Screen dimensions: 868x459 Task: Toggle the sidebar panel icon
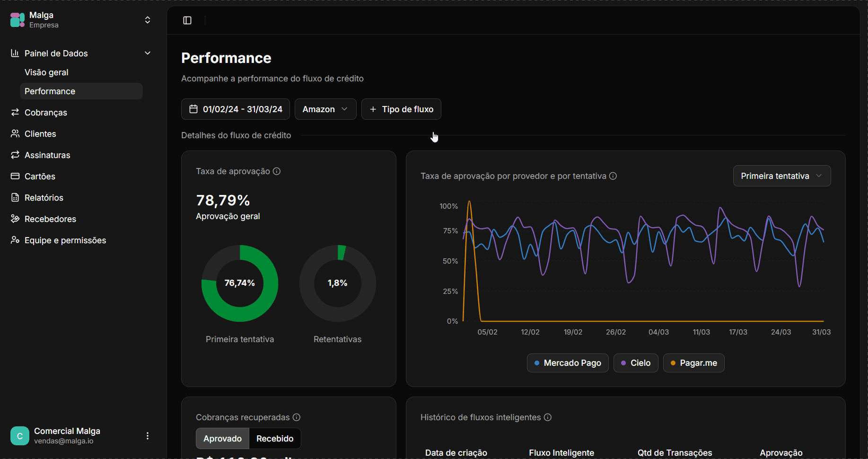click(187, 20)
